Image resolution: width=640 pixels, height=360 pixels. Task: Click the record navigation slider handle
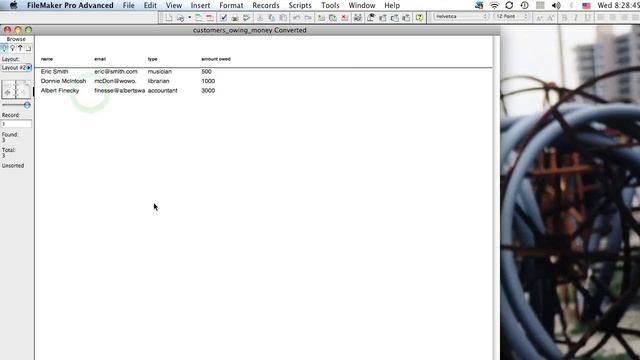(x=27, y=105)
